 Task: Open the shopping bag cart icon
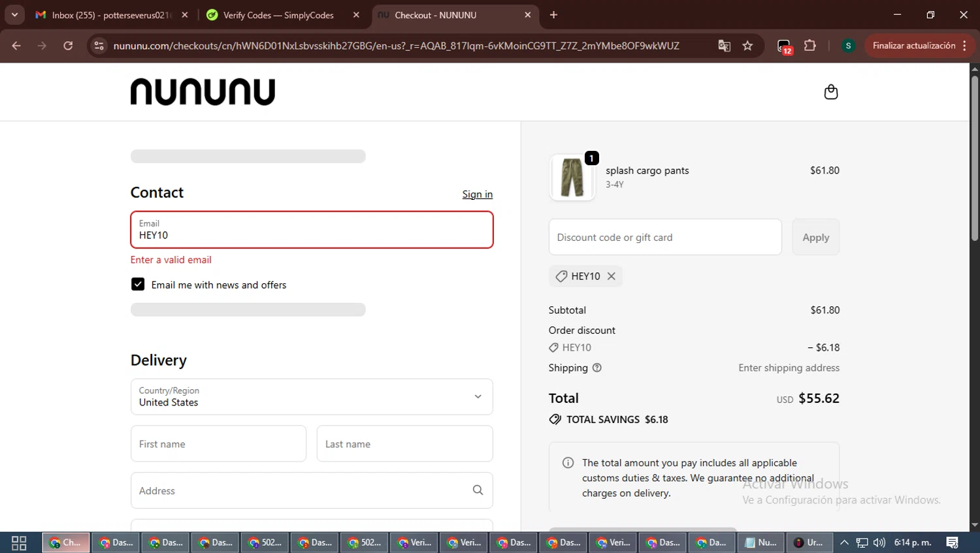(x=830, y=92)
